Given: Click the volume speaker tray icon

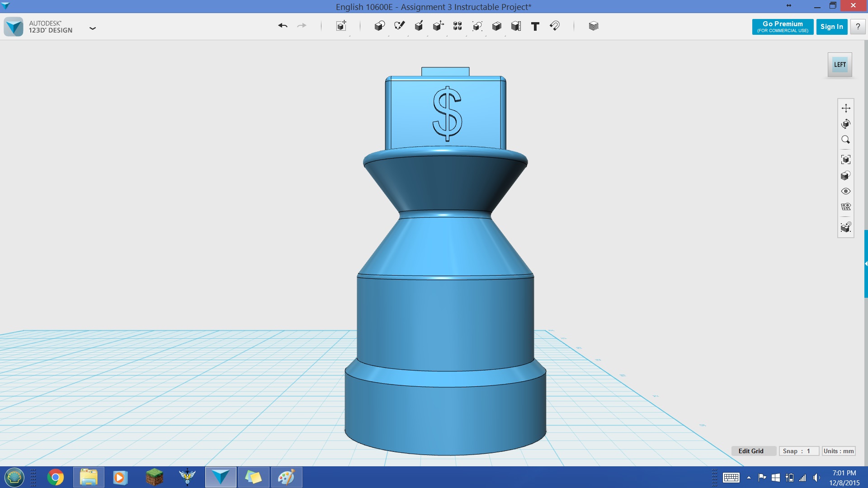Looking at the screenshot, I should (x=816, y=478).
